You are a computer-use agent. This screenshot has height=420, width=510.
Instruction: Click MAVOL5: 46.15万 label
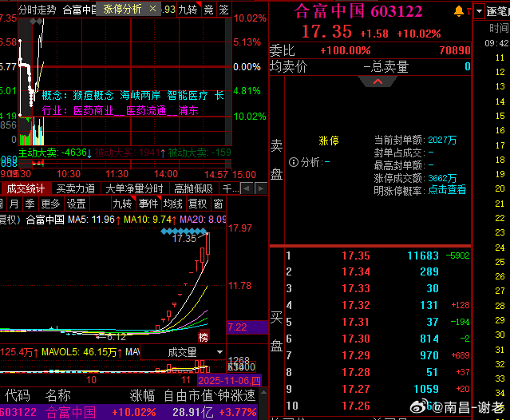point(82,352)
